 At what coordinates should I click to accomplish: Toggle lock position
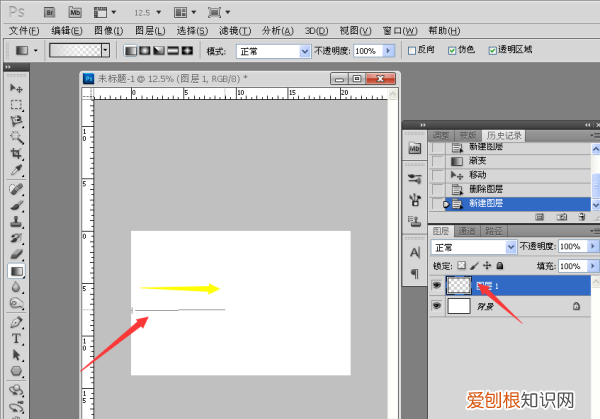(487, 266)
